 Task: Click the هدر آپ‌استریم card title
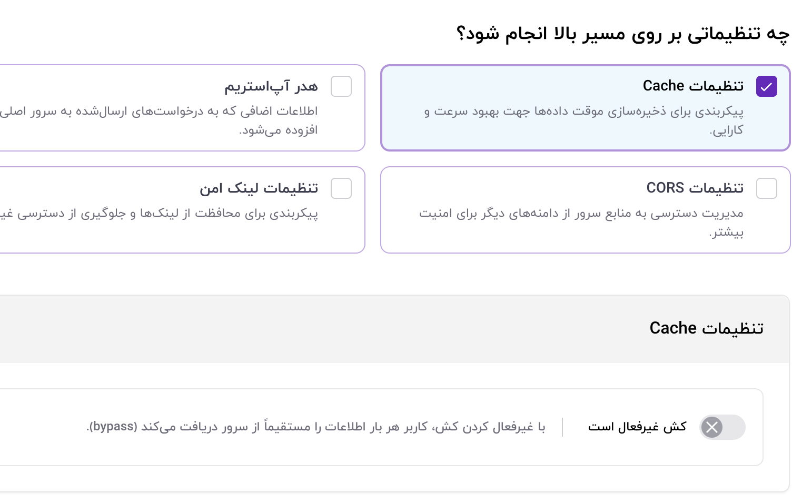[271, 86]
